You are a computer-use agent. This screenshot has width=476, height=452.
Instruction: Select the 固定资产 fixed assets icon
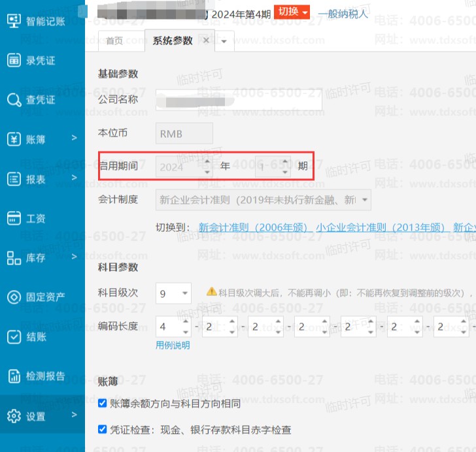pos(14,297)
